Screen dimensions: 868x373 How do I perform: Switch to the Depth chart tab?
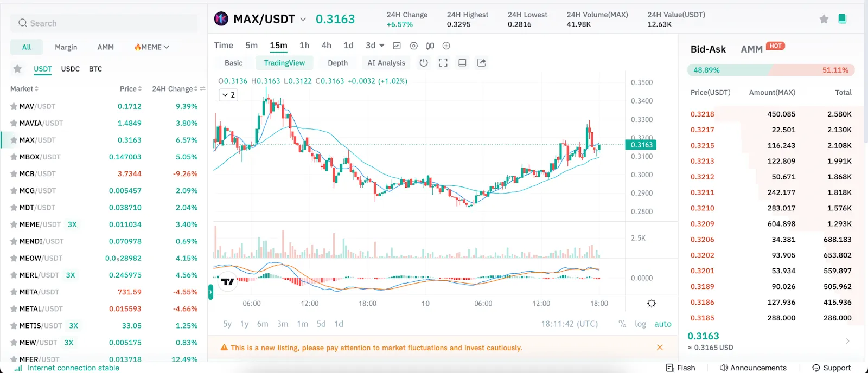pyautogui.click(x=338, y=63)
